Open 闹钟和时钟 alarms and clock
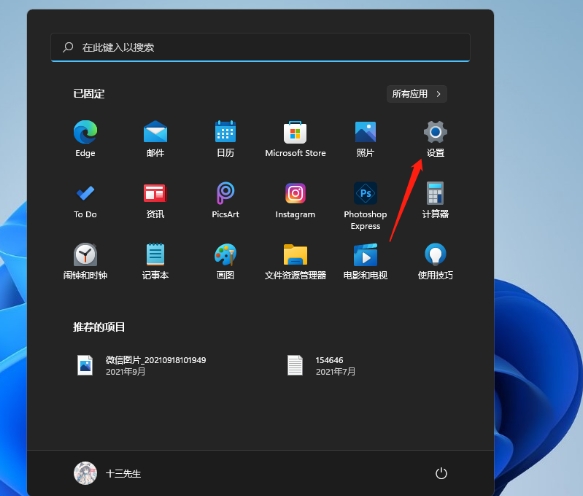Screen dimensions: 583x496 pos(85,261)
